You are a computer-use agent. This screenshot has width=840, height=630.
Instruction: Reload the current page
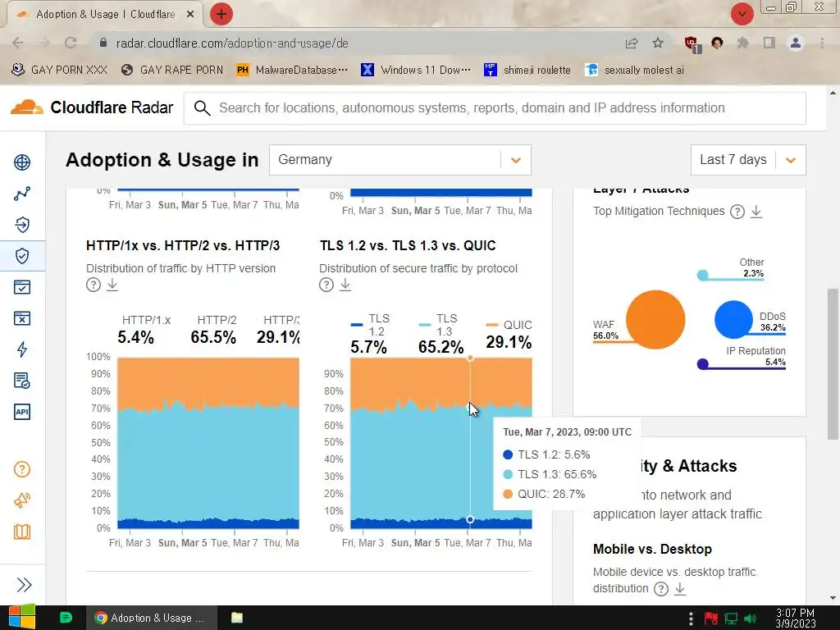[71, 43]
